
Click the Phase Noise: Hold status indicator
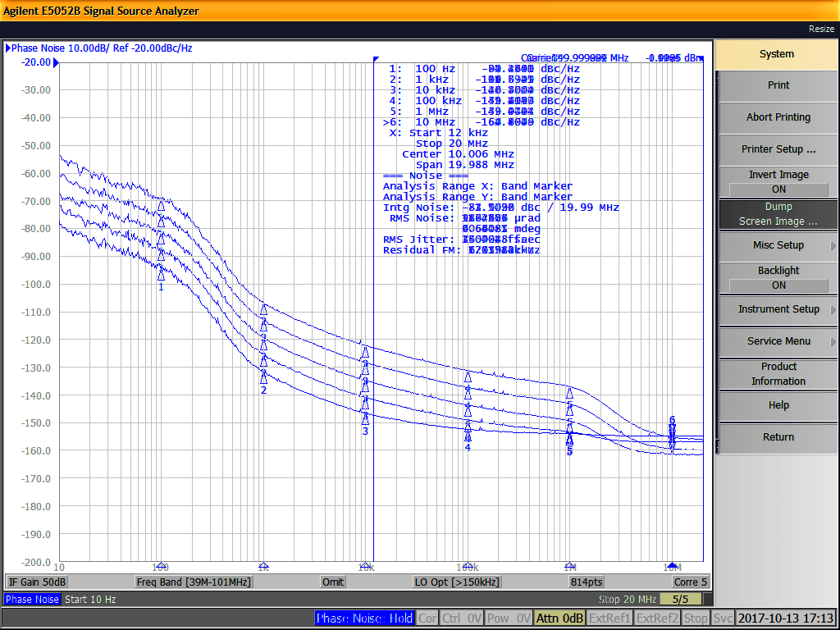(x=364, y=619)
